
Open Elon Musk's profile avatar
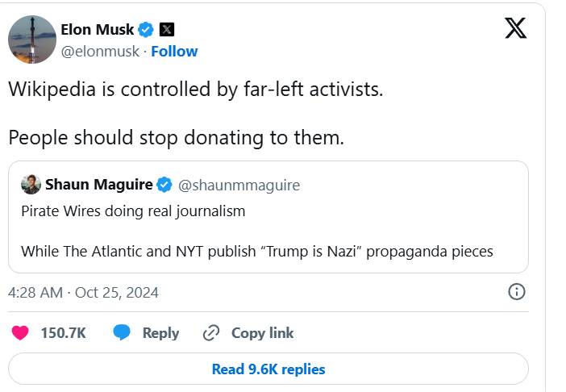[x=31, y=40]
